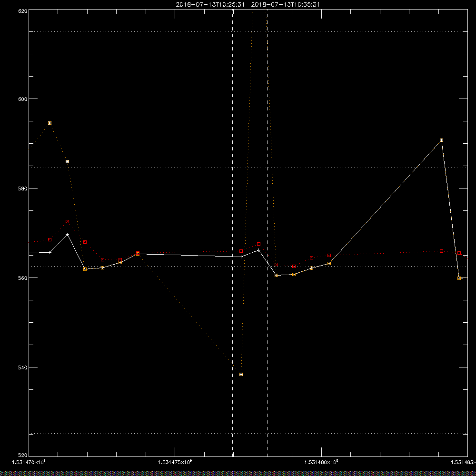
Task: Pick the highest orange marker near 595
Action: tap(50, 123)
